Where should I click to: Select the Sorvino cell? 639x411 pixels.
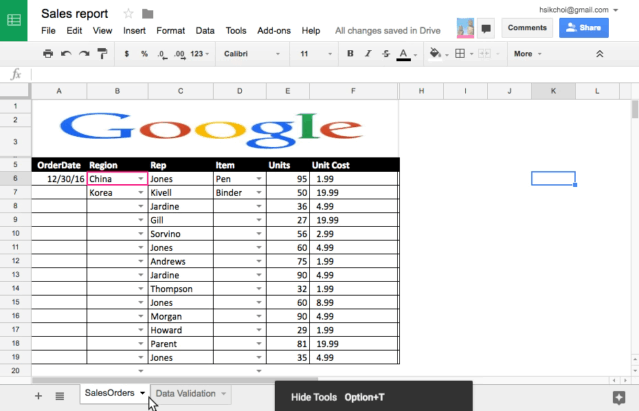pos(181,234)
